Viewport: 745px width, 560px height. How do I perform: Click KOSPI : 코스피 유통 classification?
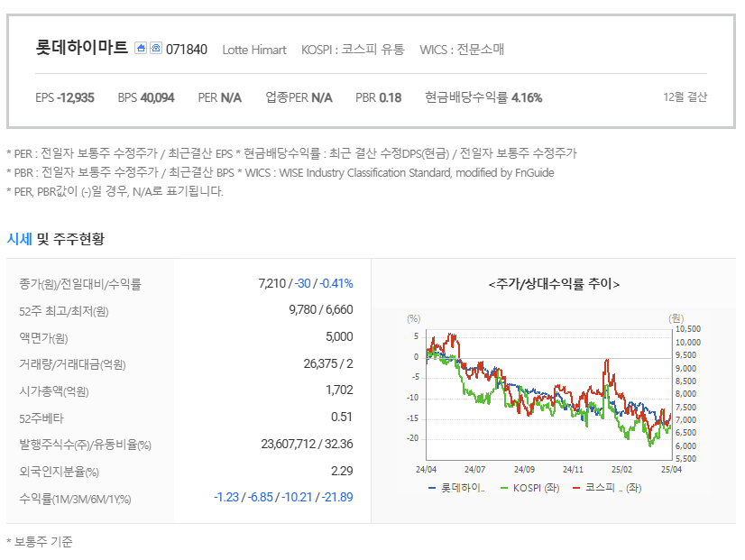click(353, 50)
